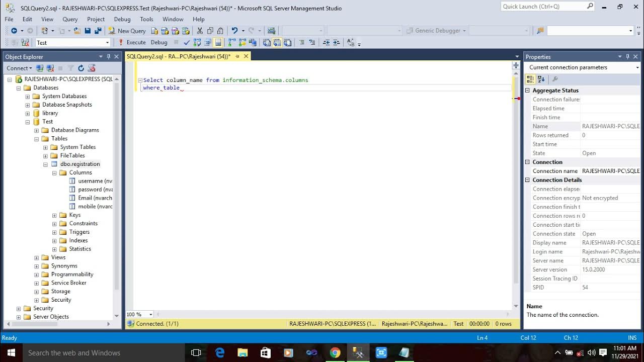The height and width of the screenshot is (362, 644).
Task: Pin the Object Explorer panel
Action: tap(109, 57)
